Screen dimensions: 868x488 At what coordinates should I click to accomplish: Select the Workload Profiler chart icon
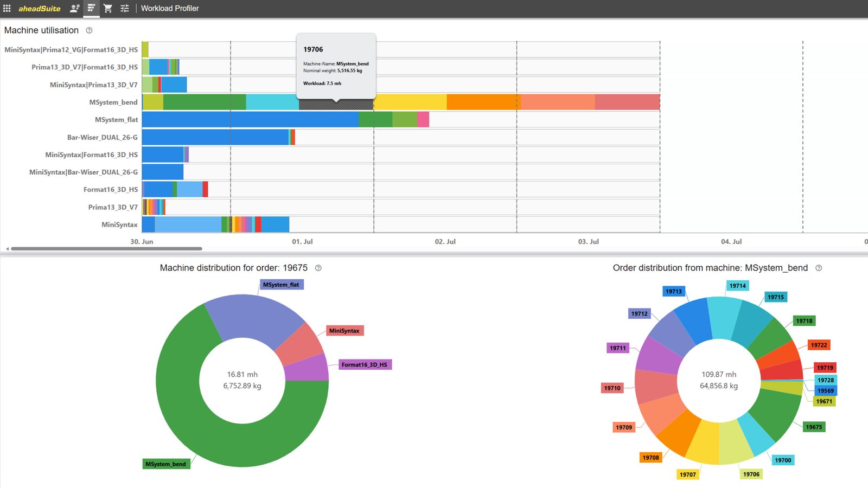coord(91,8)
